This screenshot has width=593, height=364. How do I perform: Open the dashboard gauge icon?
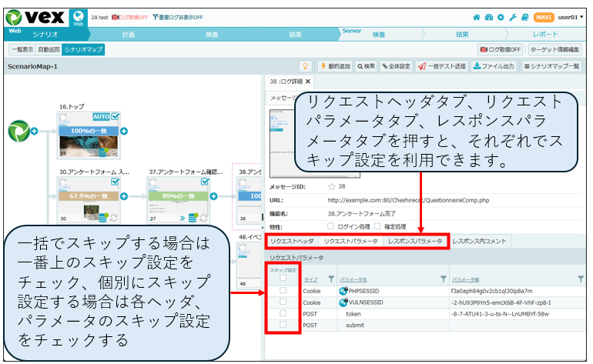(x=488, y=18)
